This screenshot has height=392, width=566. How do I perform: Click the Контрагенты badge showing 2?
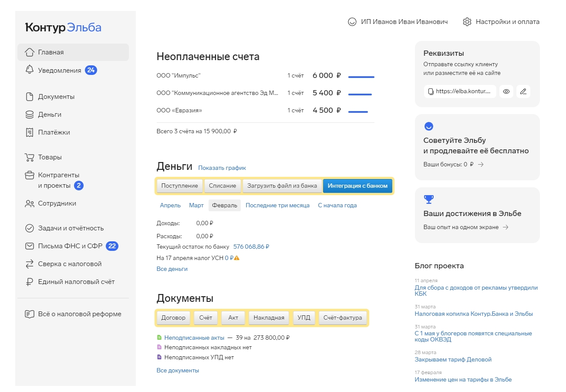(79, 186)
